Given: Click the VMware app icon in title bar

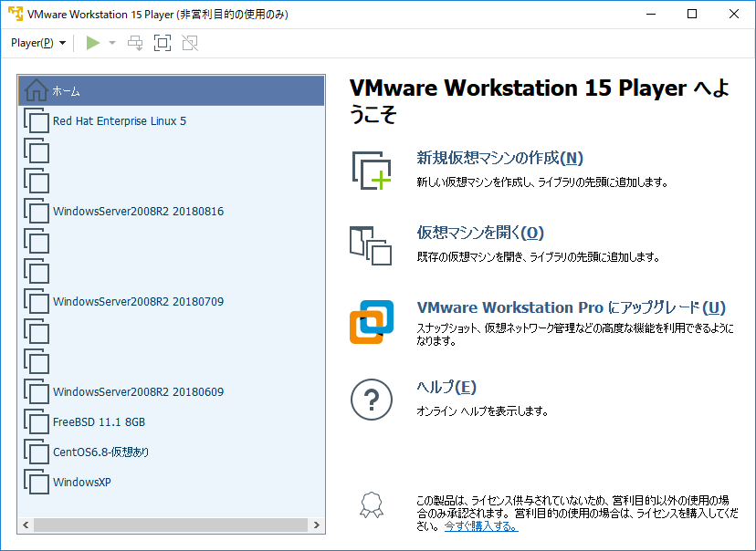Looking at the screenshot, I should pyautogui.click(x=16, y=14).
